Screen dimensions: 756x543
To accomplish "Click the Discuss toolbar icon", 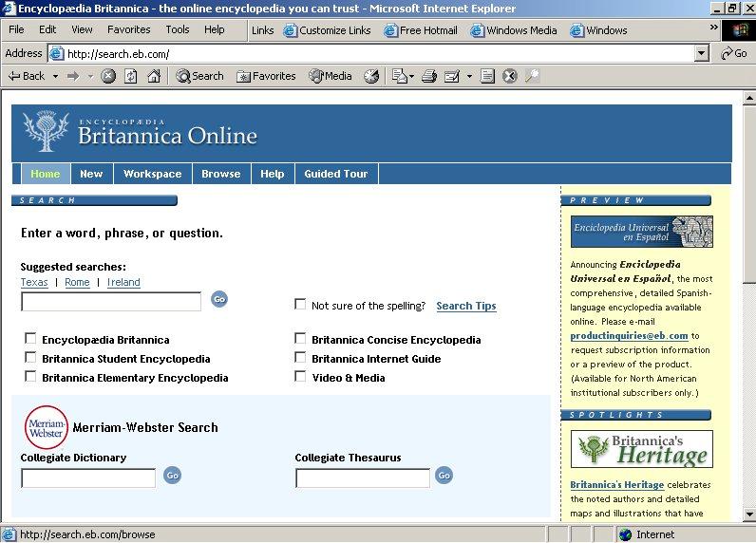I will tap(487, 76).
